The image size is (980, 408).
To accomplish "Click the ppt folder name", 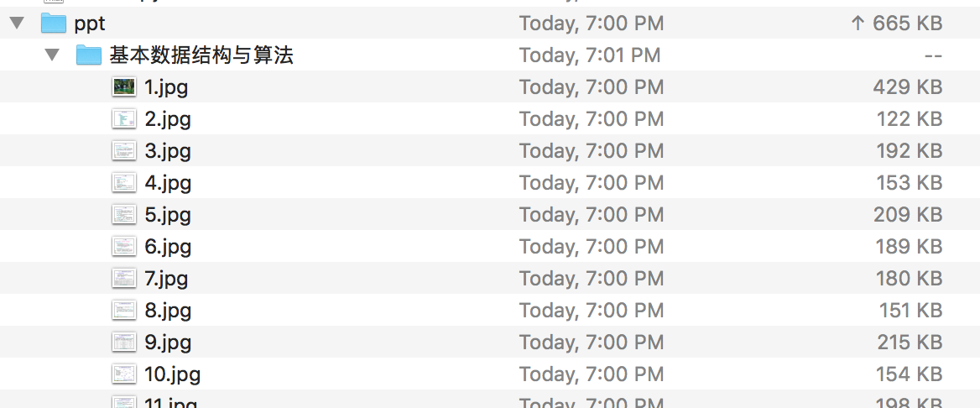I will point(90,24).
